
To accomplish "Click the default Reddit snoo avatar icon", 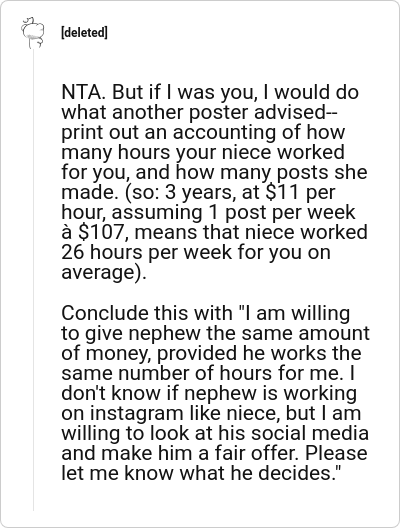I will click(x=33, y=32).
